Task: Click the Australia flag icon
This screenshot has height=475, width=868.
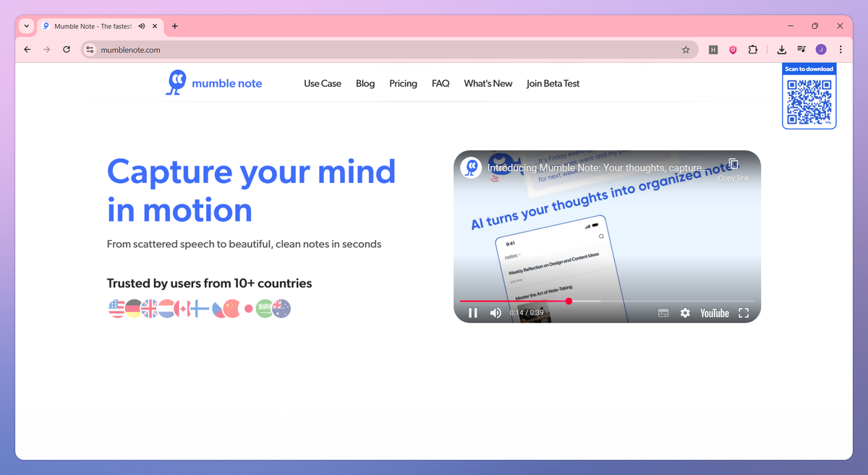Action: [281, 309]
